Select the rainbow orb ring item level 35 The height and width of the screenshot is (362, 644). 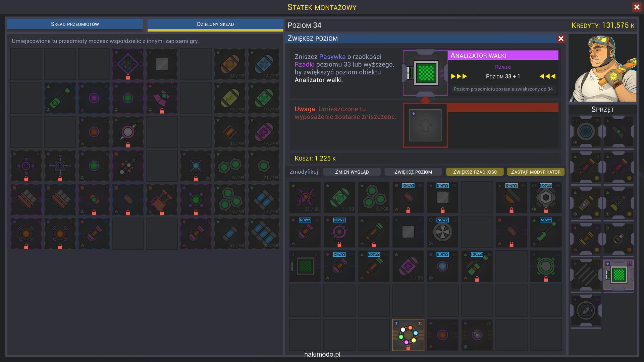tap(408, 335)
